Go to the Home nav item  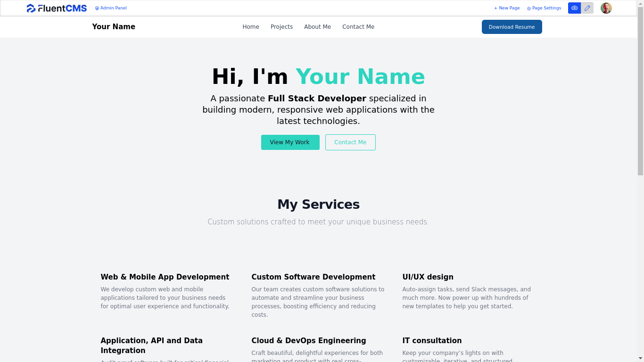[251, 27]
